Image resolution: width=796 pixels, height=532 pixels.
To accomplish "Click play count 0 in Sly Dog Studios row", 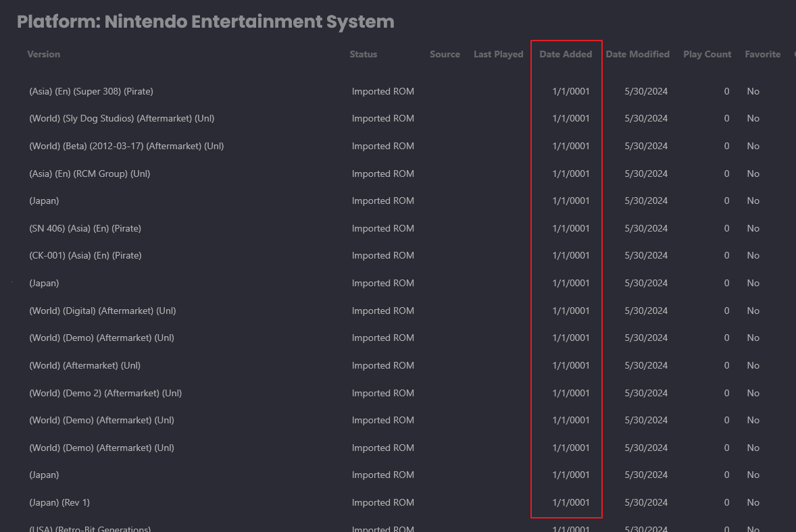I will (x=726, y=118).
